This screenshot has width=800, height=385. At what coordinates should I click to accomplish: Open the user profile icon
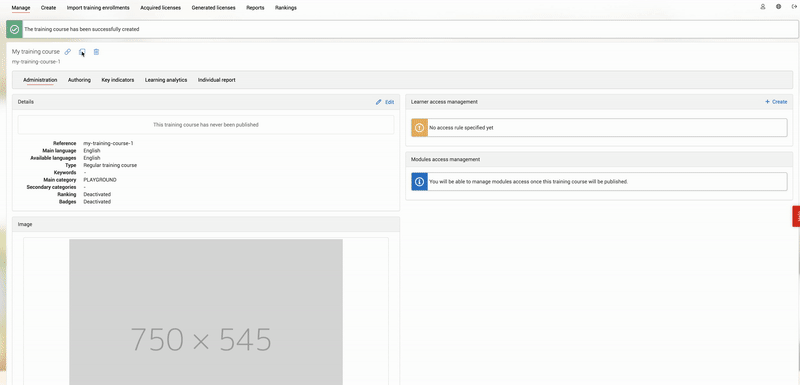(763, 7)
